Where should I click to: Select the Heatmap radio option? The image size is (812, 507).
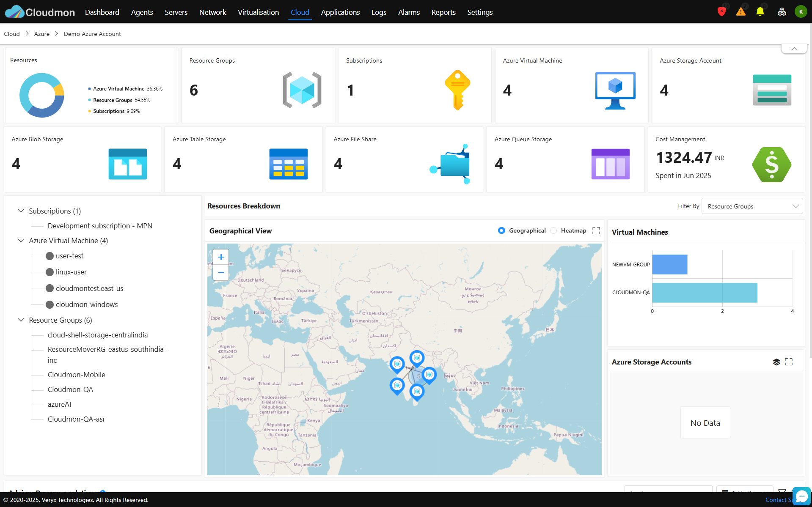click(x=553, y=230)
